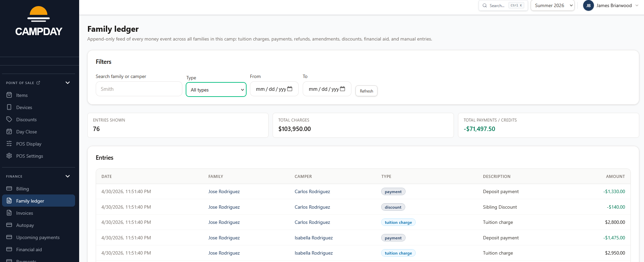The height and width of the screenshot is (262, 644).
Task: Click Jose Rodriguez in Sibling Discount row
Action: coord(224,207)
